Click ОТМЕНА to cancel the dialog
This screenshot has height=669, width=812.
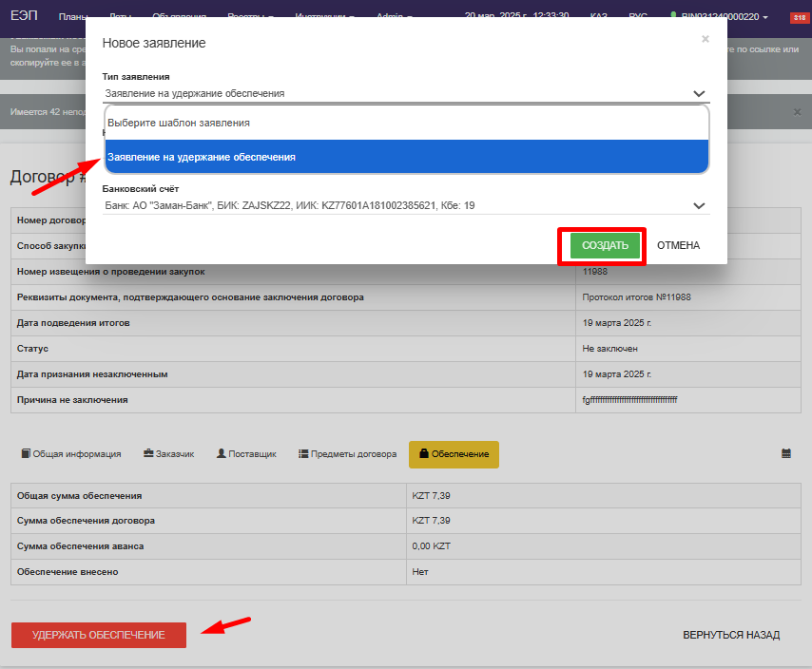(678, 245)
